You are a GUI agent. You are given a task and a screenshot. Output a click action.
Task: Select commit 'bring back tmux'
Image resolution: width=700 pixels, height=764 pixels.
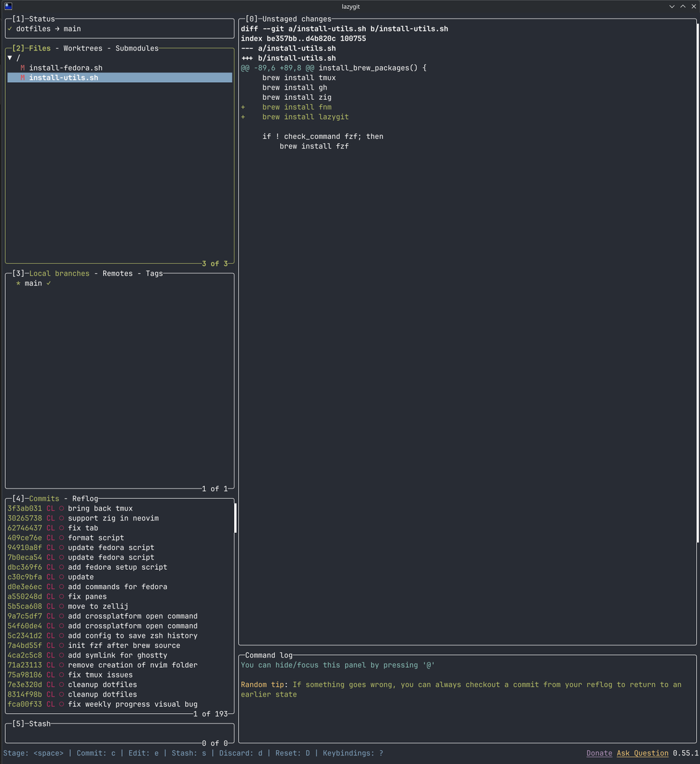coord(120,509)
